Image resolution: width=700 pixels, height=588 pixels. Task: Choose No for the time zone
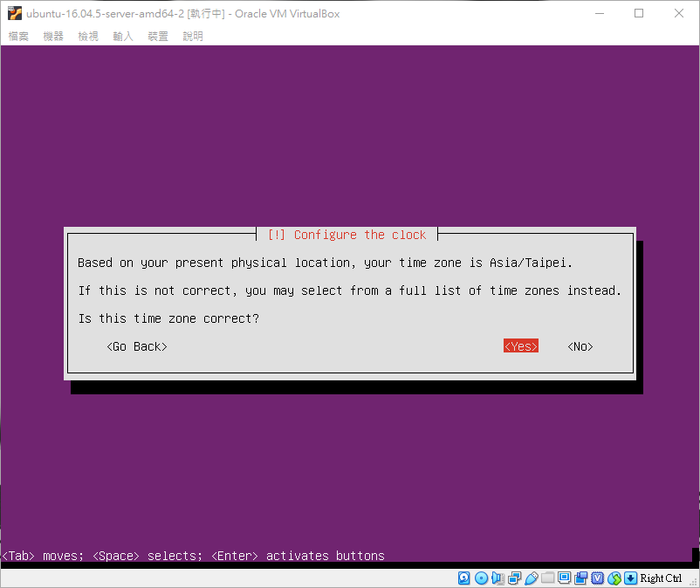(x=580, y=346)
